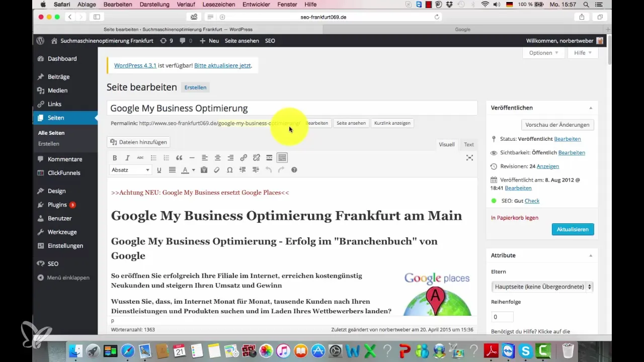This screenshot has height=362, width=644.
Task: Underline the selected text
Action: pos(159,170)
